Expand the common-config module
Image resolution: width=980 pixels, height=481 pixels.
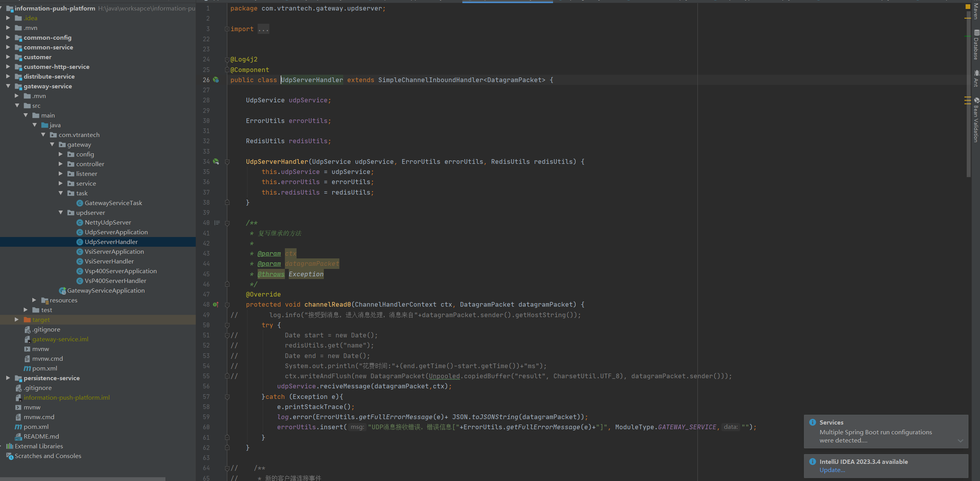8,37
